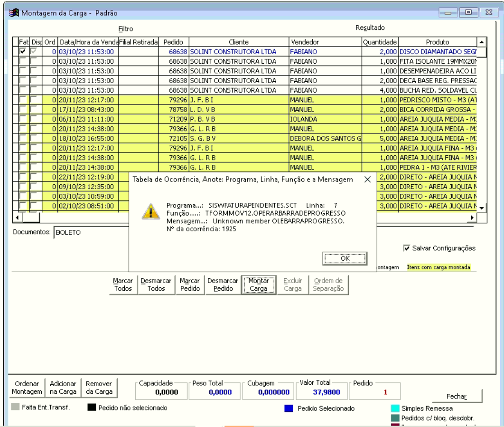504x427 pixels.
Task: Uncheck the Fat checkbox in the first row
Action: [x=23, y=51]
